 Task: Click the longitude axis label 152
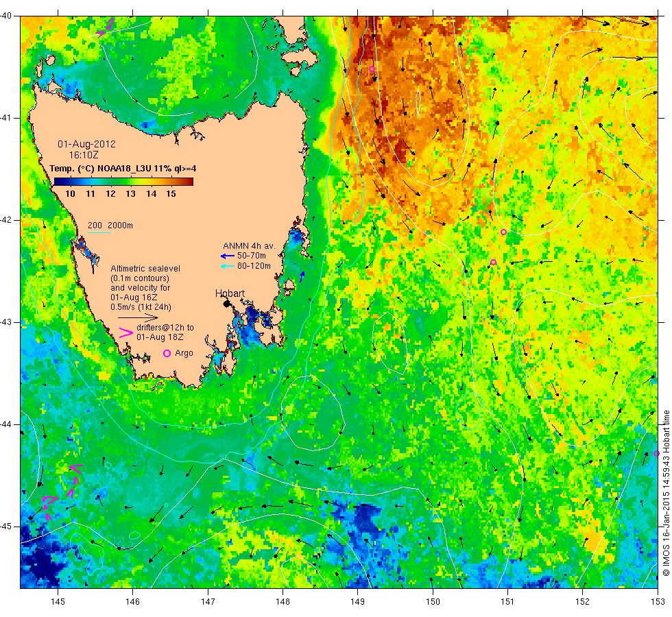(582, 602)
